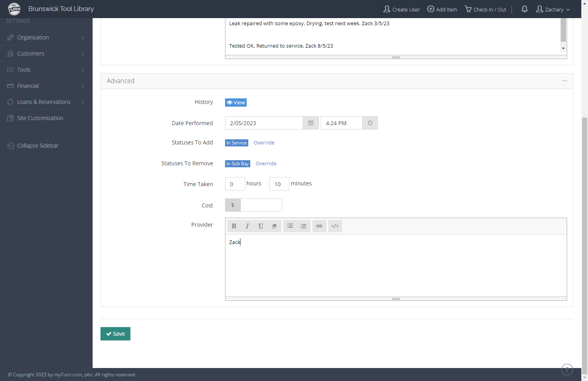Open Add Item from top bar
Image resolution: width=588 pixels, height=381 pixels.
coord(442,9)
